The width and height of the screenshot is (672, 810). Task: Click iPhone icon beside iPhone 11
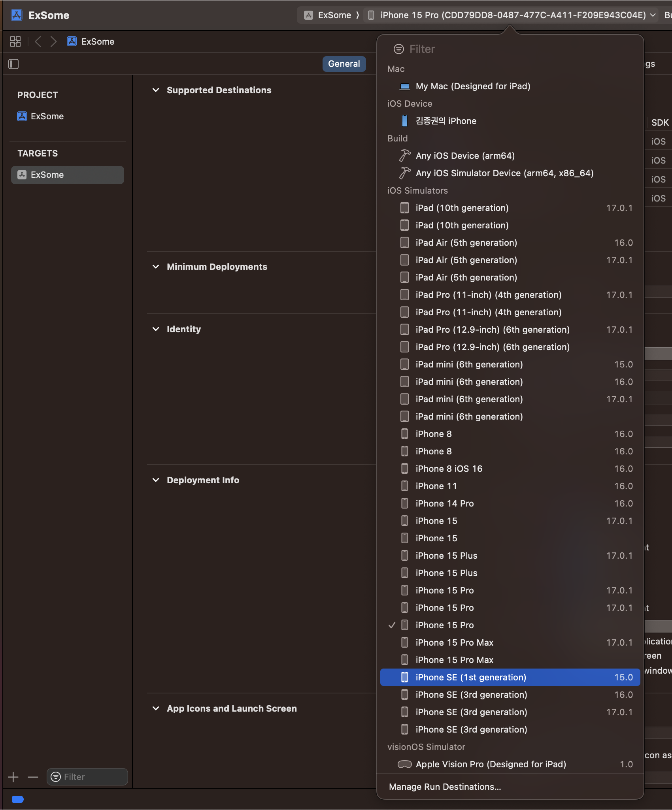[x=405, y=486]
